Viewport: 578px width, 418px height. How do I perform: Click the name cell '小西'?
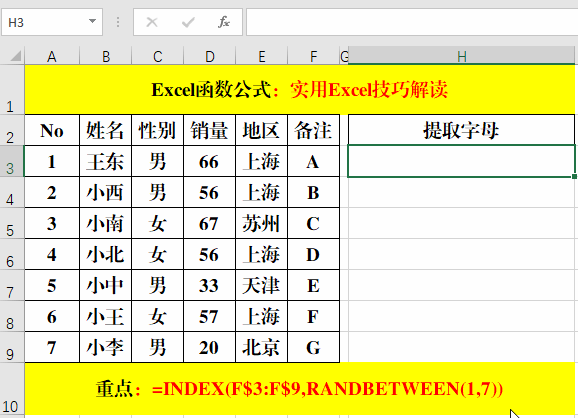click(106, 192)
